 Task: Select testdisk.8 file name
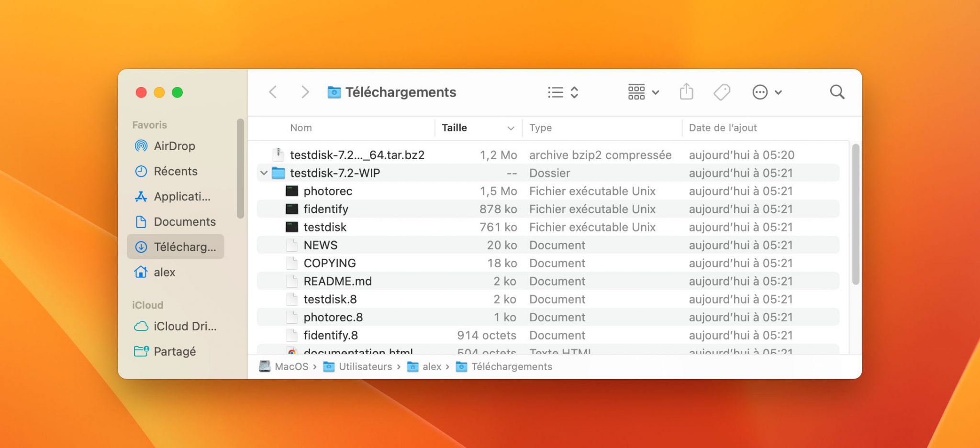pos(330,299)
